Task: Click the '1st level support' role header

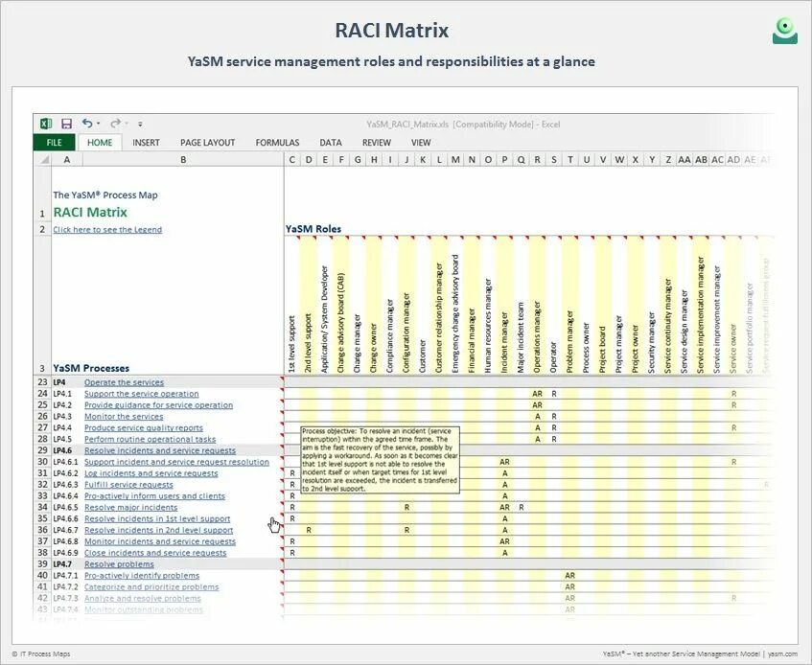Action: click(292, 344)
